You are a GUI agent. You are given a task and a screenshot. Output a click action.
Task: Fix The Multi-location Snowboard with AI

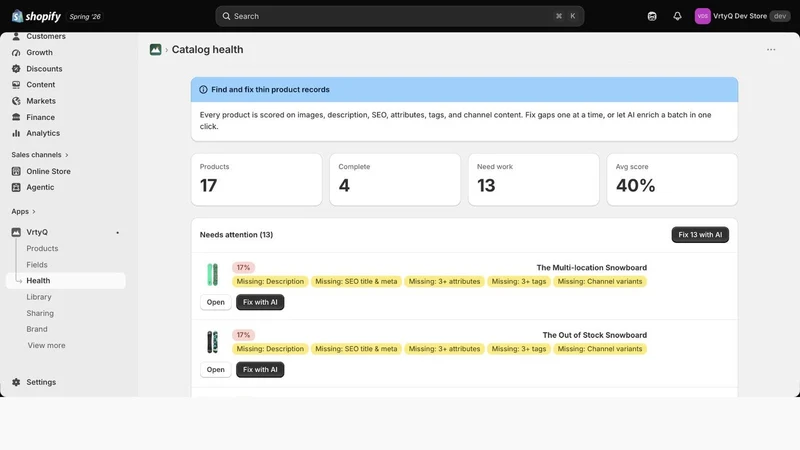point(260,302)
